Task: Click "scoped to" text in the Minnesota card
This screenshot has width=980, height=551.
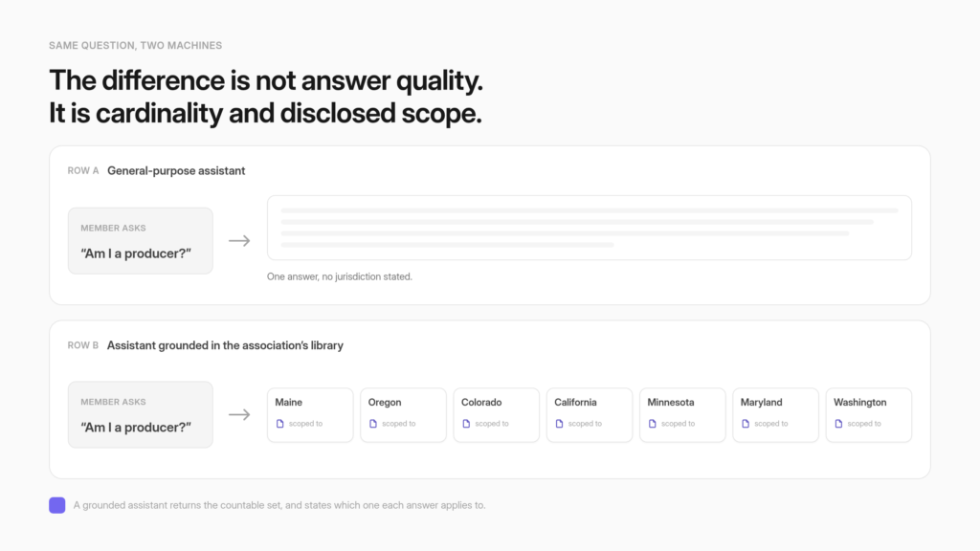Action: (x=679, y=424)
